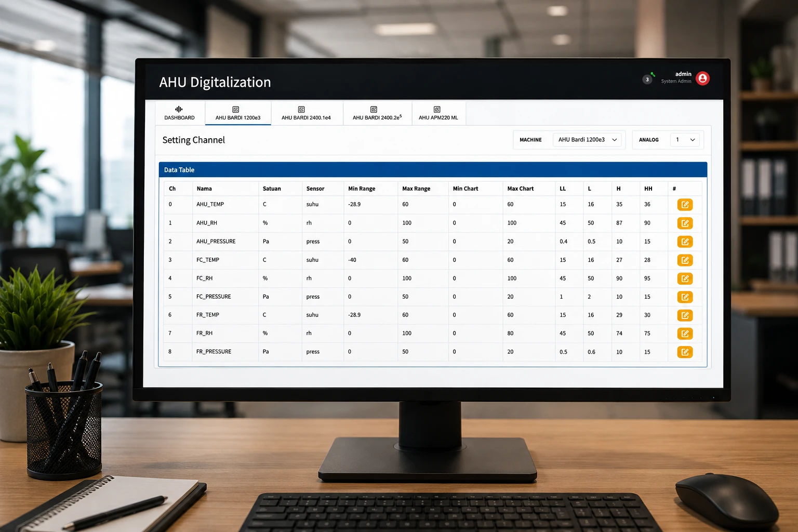Edit the FR_TEMP channel entry

(685, 315)
